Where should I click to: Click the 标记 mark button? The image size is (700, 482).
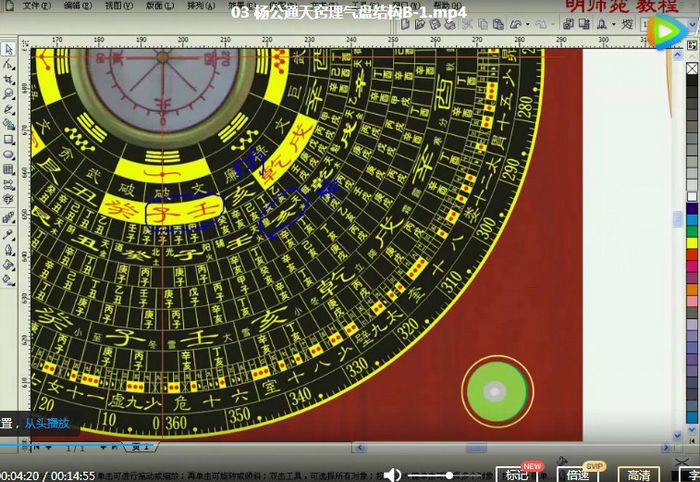pyautogui.click(x=517, y=475)
